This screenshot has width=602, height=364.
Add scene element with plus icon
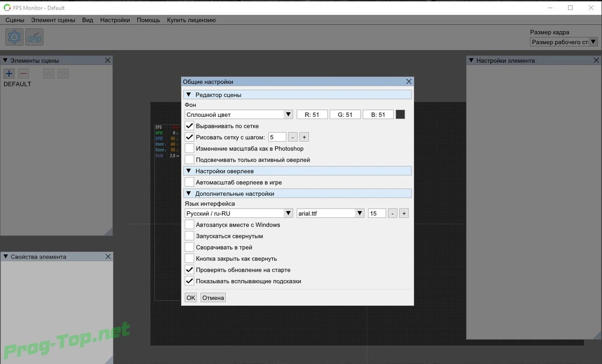click(9, 74)
